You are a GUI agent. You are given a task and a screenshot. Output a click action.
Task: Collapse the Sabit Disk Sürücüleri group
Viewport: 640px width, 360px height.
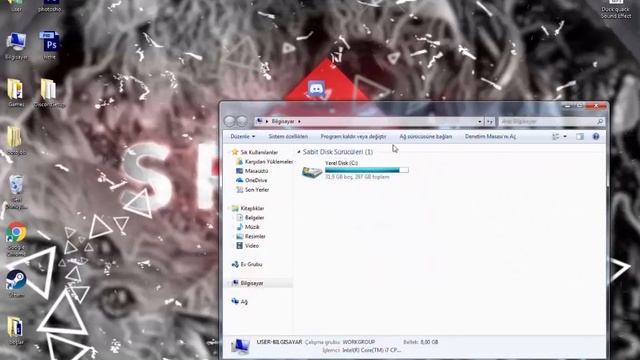(299, 152)
